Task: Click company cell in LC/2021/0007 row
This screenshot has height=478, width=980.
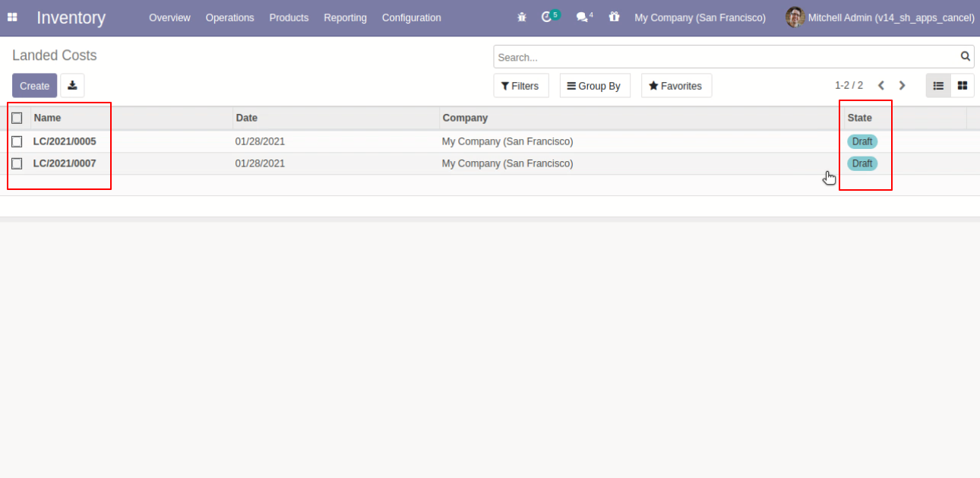Action: coord(507,163)
